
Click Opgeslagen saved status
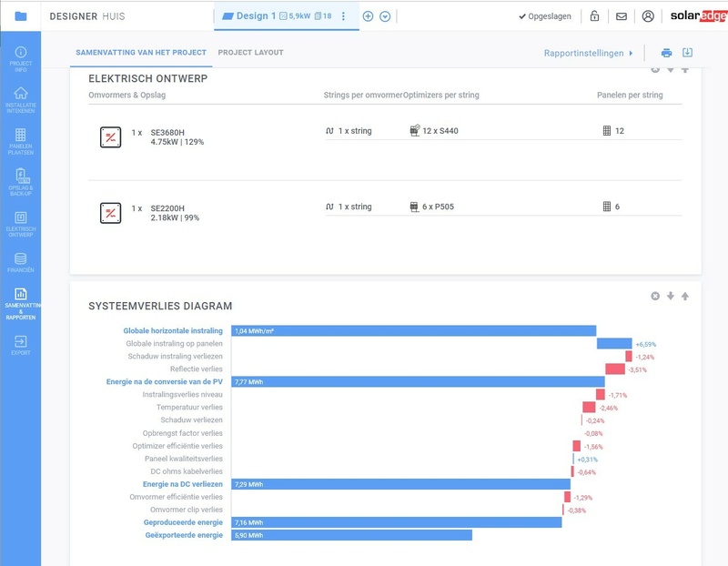(545, 16)
